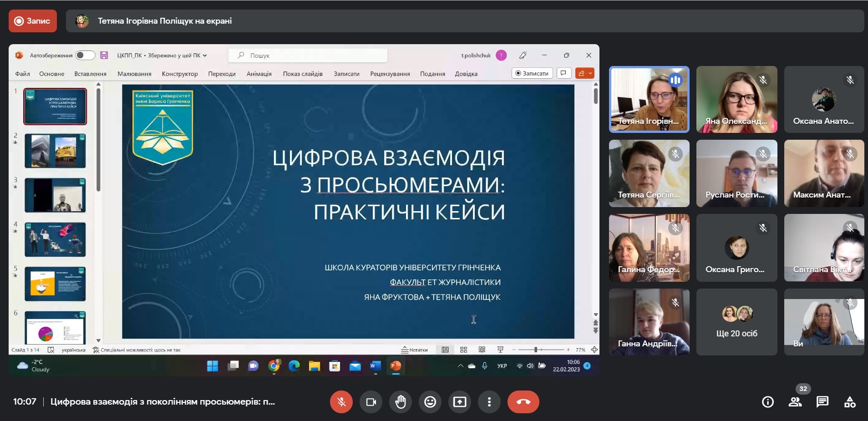Open the activities panel icon
This screenshot has width=868, height=421.
(850, 402)
